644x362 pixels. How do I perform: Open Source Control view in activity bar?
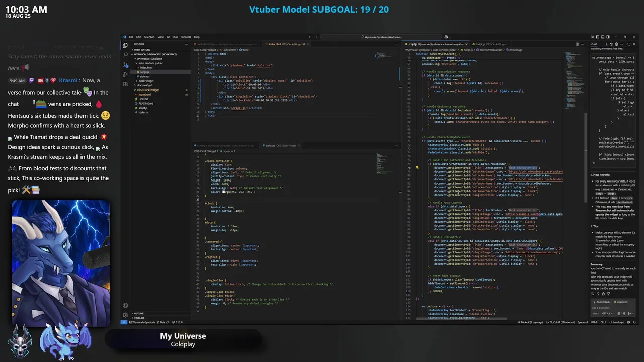[x=125, y=64]
